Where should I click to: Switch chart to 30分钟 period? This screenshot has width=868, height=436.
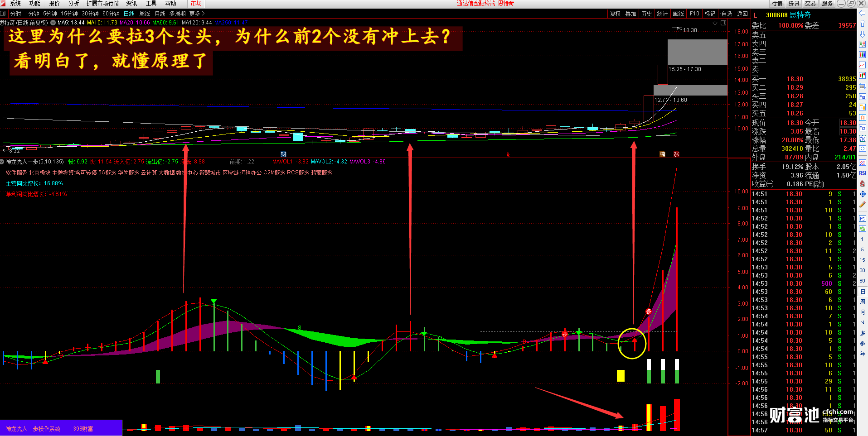tap(90, 14)
